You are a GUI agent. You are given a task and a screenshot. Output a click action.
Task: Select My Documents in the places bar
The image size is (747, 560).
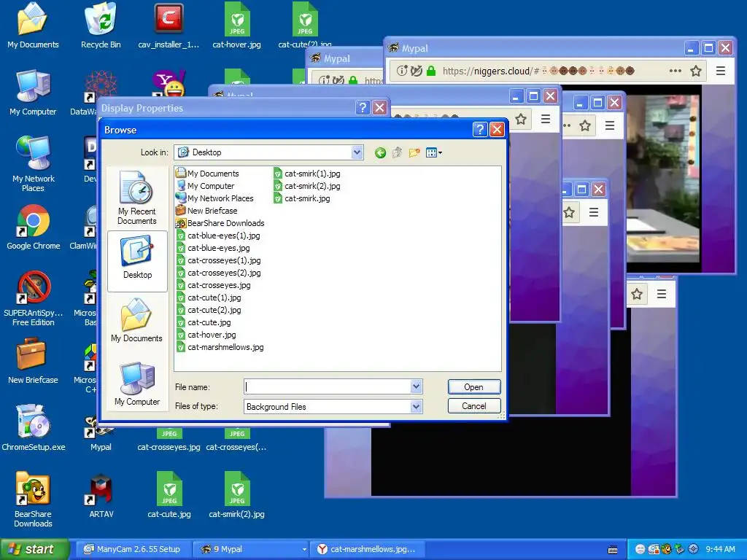click(x=136, y=320)
